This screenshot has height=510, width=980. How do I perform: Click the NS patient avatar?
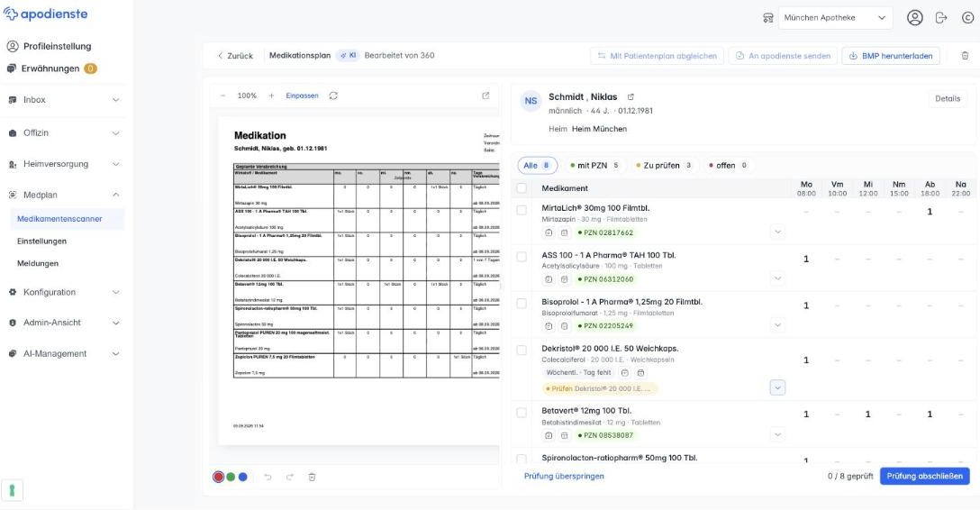pos(531,101)
